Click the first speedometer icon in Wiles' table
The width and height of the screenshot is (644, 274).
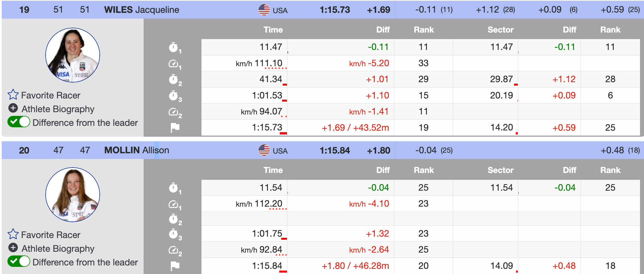[174, 63]
